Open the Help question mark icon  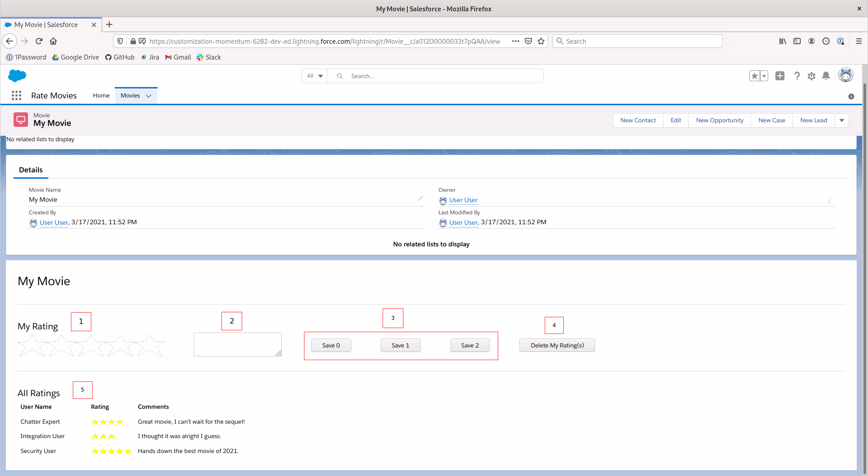[x=797, y=76]
